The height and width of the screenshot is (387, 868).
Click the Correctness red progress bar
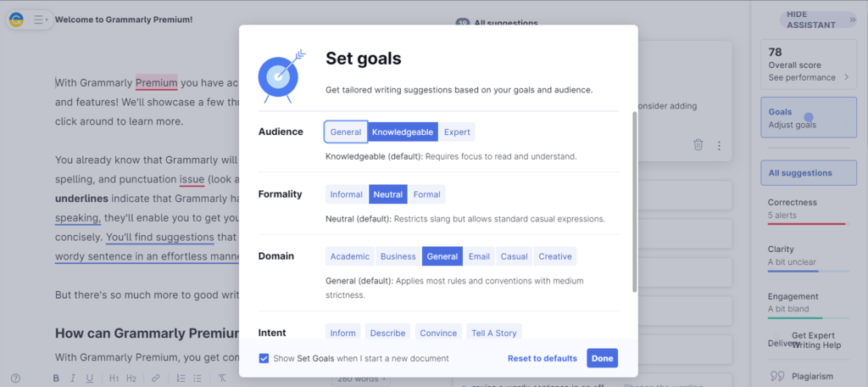809,224
